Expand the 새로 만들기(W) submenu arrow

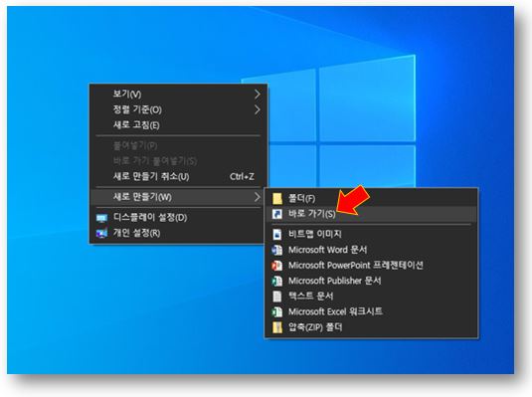[x=258, y=197]
